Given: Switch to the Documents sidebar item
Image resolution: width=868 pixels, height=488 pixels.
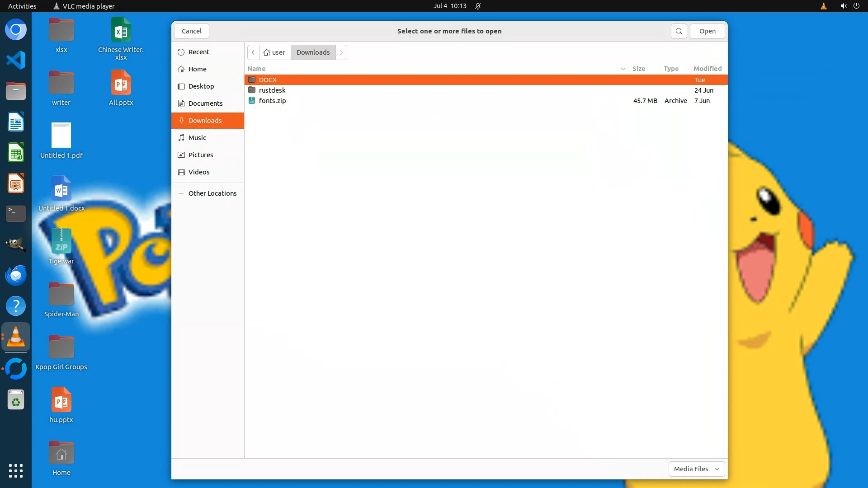Looking at the screenshot, I should (205, 103).
